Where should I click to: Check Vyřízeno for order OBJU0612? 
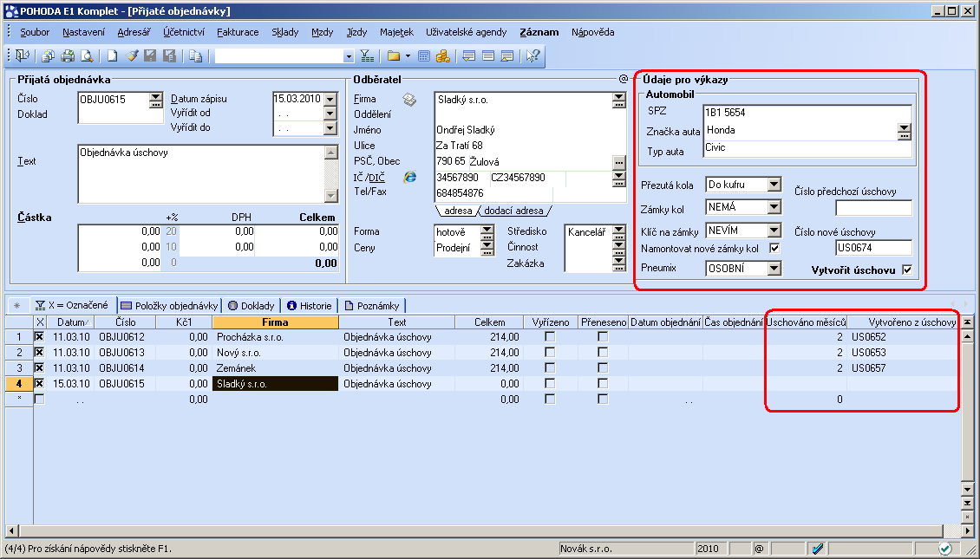550,336
